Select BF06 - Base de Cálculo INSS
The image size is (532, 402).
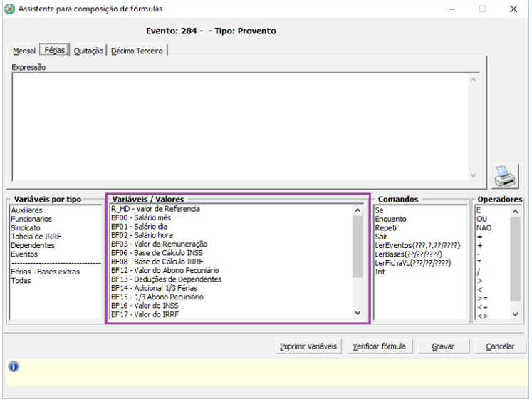click(157, 253)
